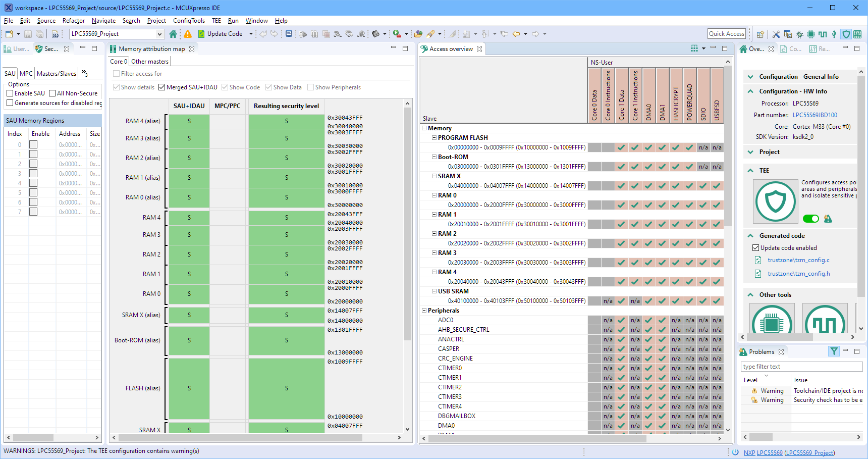This screenshot has height=459, width=868.
Task: Switch to the MPC tab
Action: [26, 74]
